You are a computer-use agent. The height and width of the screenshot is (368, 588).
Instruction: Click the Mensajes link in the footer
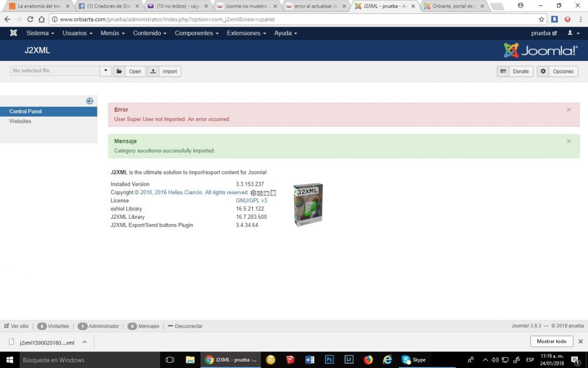(143, 326)
